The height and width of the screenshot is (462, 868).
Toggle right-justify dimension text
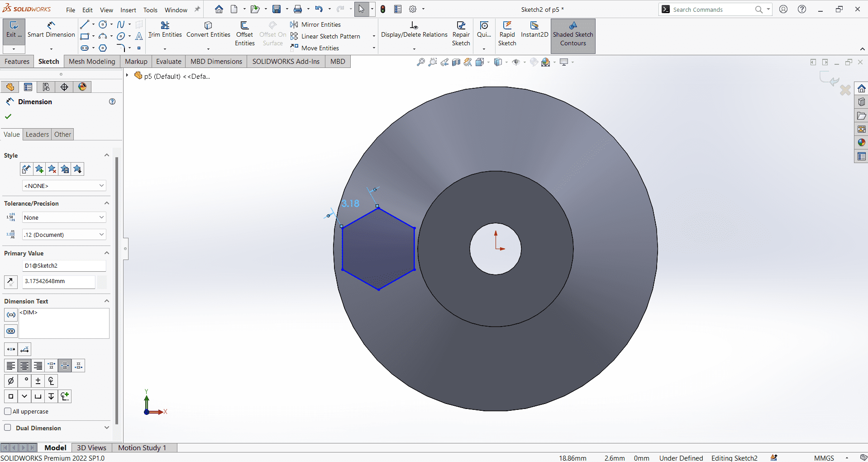tap(38, 366)
